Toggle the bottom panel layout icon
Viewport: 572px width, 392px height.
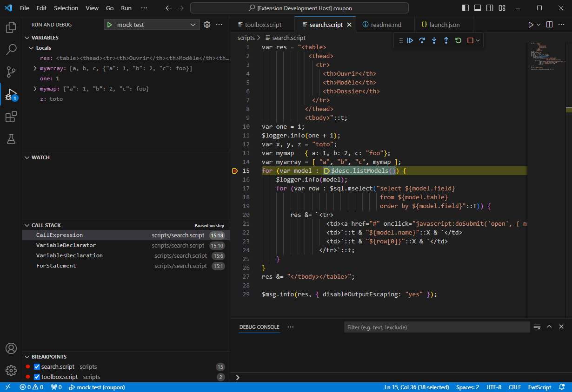pyautogui.click(x=478, y=8)
